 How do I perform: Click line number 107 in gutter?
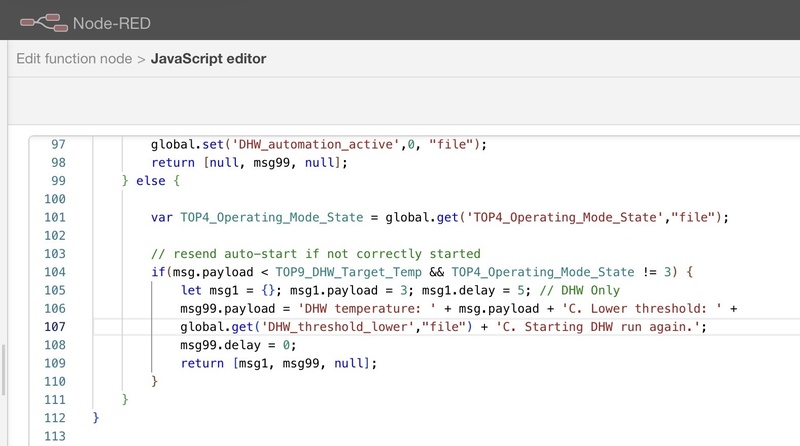pos(55,327)
